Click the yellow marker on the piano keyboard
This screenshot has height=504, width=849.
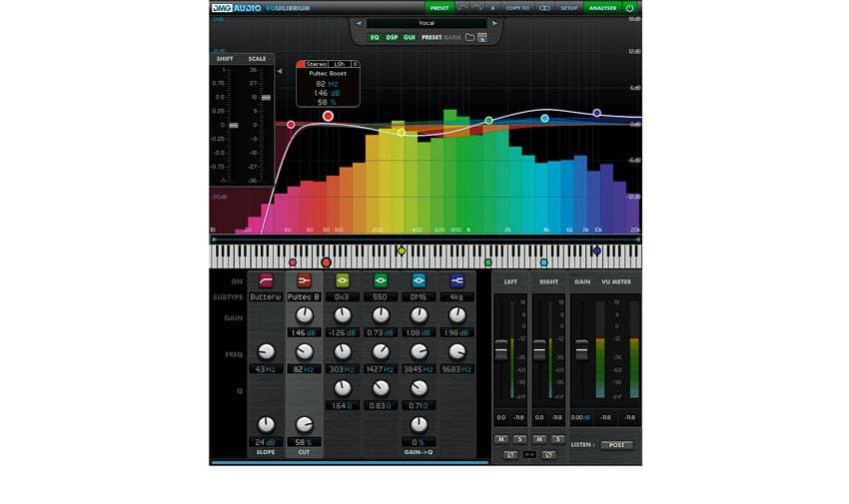402,251
